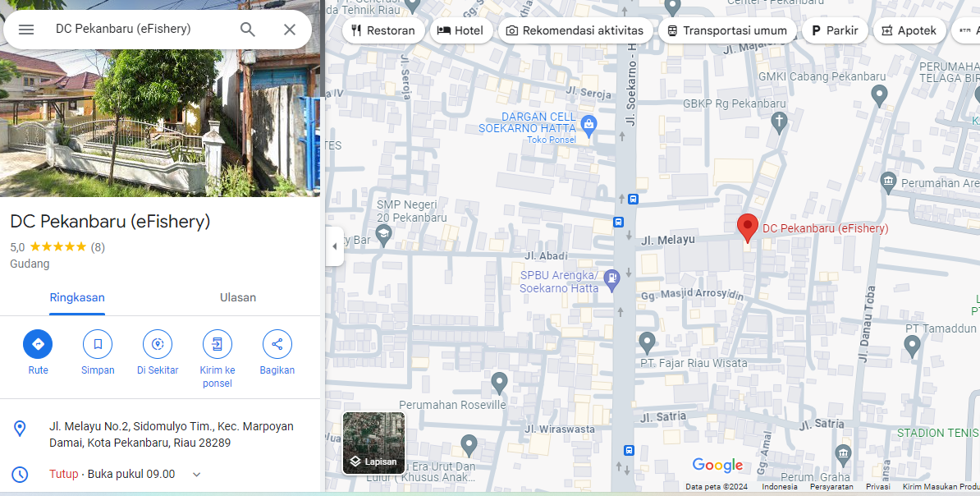Click the clock hours icon
This screenshot has width=980, height=496.
(20, 475)
